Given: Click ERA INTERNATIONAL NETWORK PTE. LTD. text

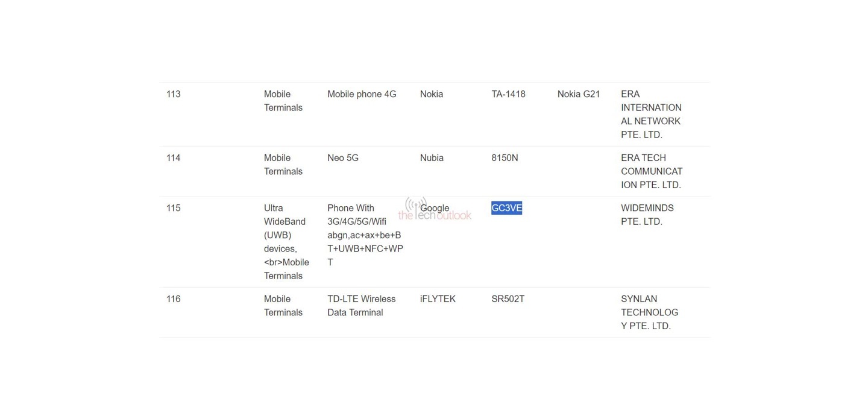Looking at the screenshot, I should pyautogui.click(x=651, y=115).
